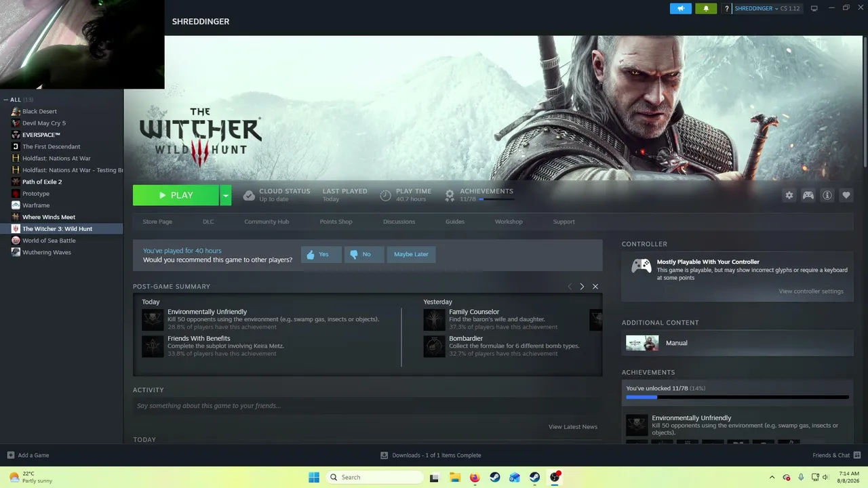This screenshot has height=488, width=868.
Task: Open controller layout icon beside gear
Action: [x=808, y=195]
